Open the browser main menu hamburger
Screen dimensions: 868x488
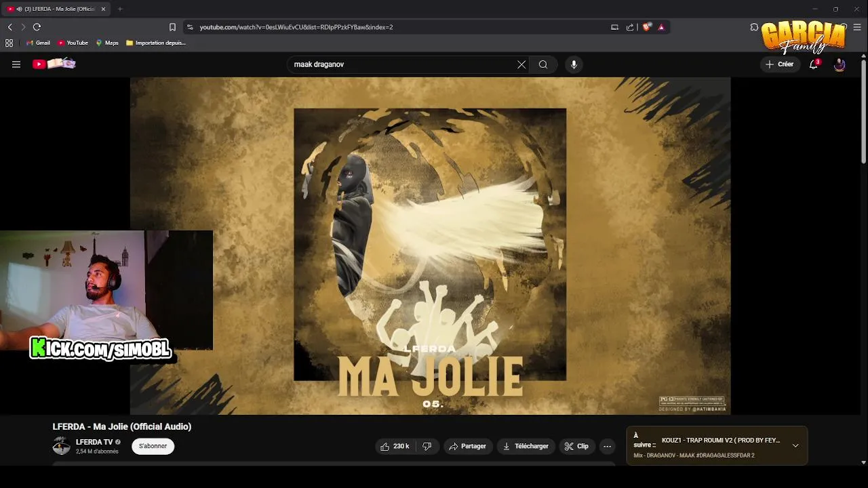tap(857, 27)
